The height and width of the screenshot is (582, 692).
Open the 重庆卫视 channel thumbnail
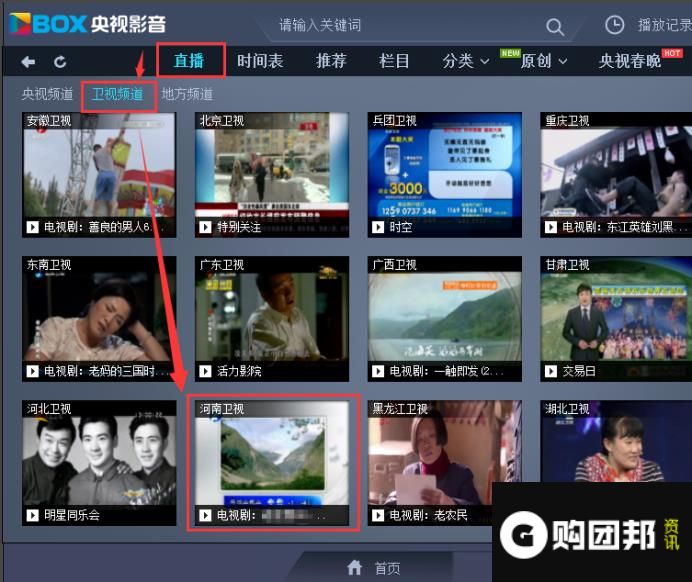tap(616, 175)
